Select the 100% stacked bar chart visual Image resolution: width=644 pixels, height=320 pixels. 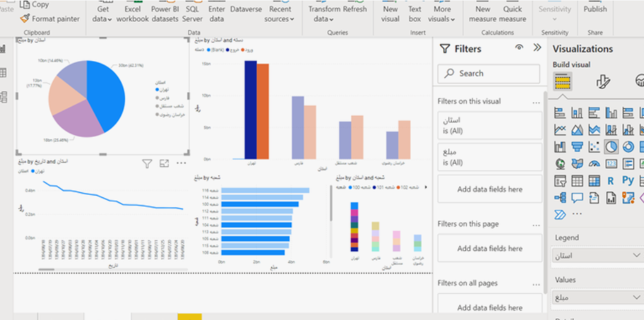pyautogui.click(x=628, y=113)
